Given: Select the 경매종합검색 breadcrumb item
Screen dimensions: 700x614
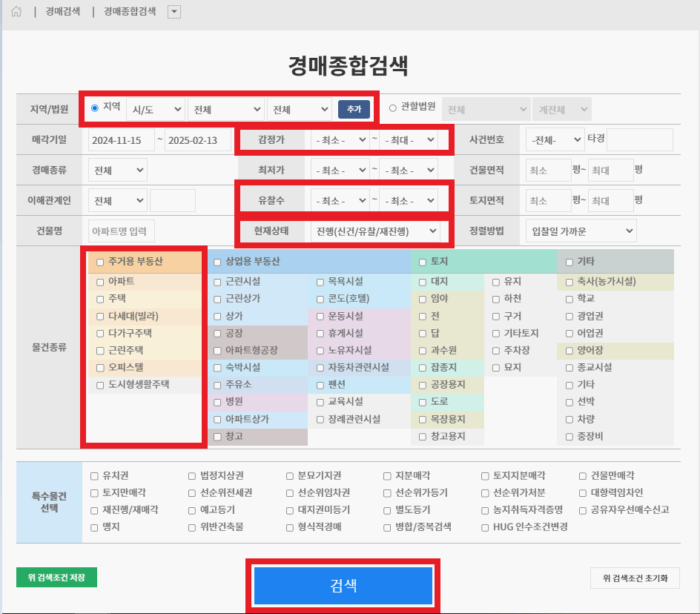Looking at the screenshot, I should pos(128,11).
